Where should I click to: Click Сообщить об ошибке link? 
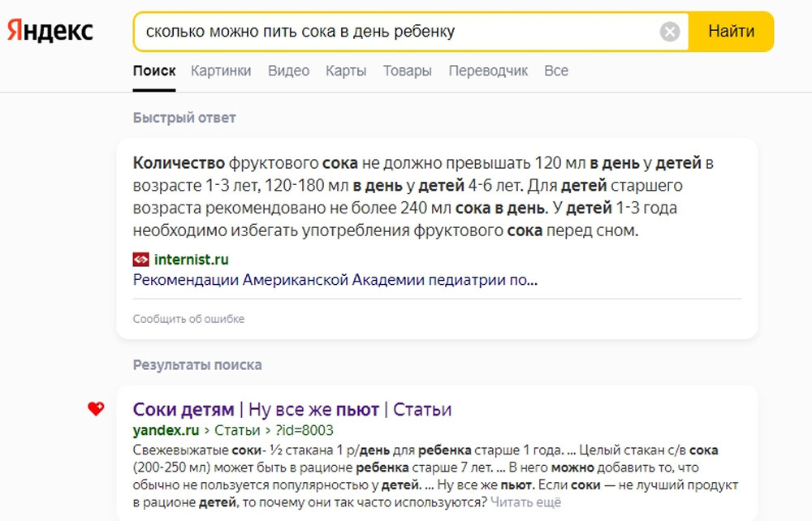pyautogui.click(x=188, y=319)
